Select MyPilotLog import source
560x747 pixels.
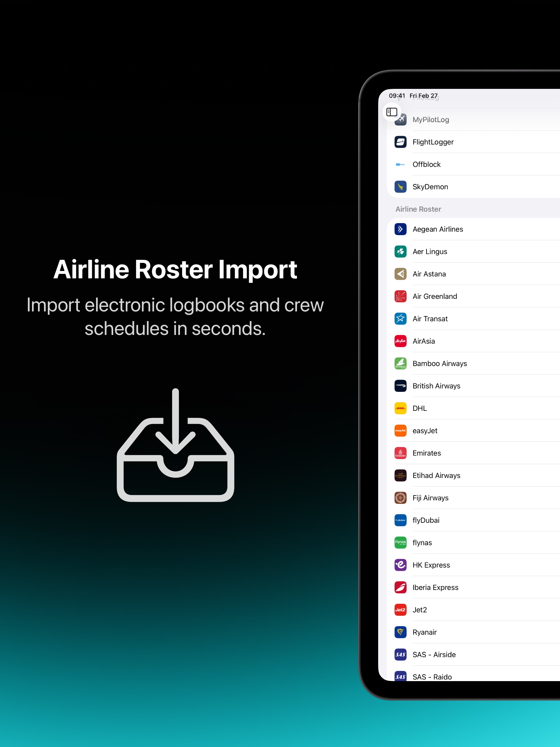click(474, 119)
